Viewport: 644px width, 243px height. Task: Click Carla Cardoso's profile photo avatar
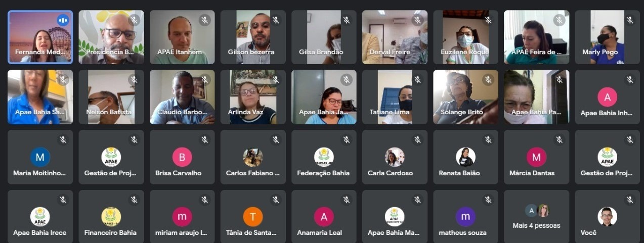[x=395, y=157]
